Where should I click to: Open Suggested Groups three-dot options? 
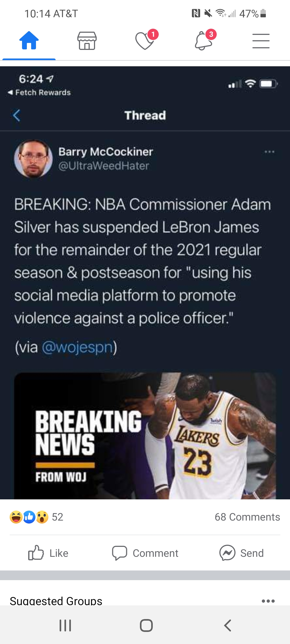click(268, 601)
